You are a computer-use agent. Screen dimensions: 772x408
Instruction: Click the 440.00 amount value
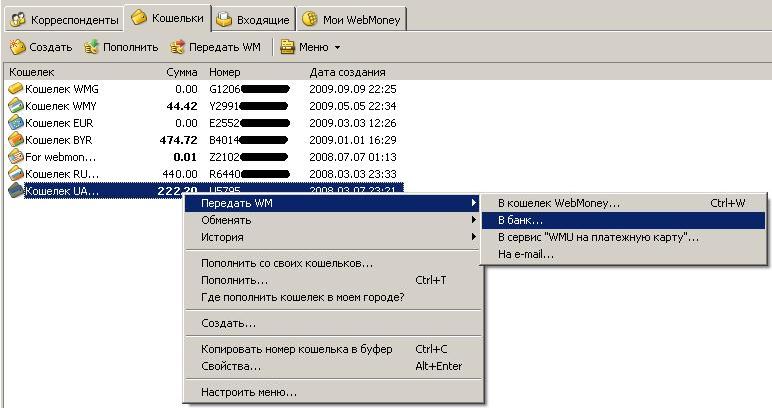[180, 174]
